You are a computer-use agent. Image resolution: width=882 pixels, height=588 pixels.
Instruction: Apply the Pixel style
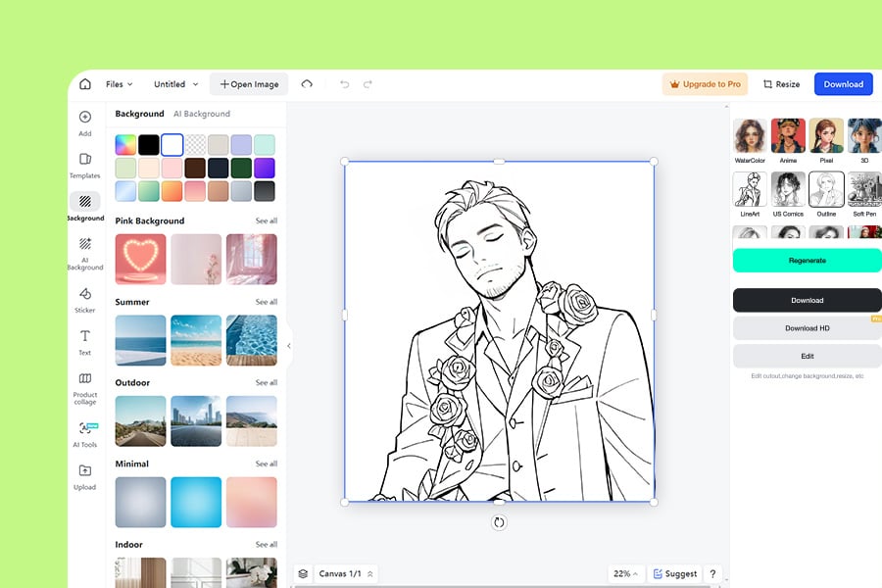click(826, 141)
